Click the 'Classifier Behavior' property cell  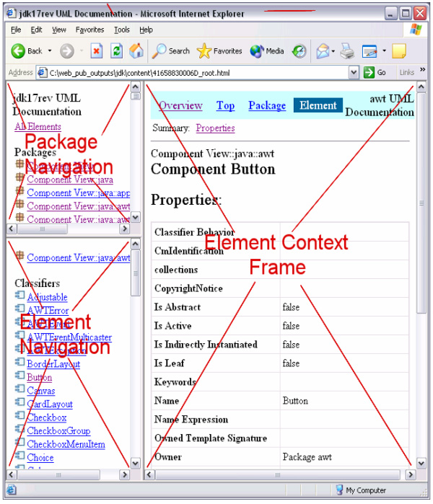(x=216, y=231)
